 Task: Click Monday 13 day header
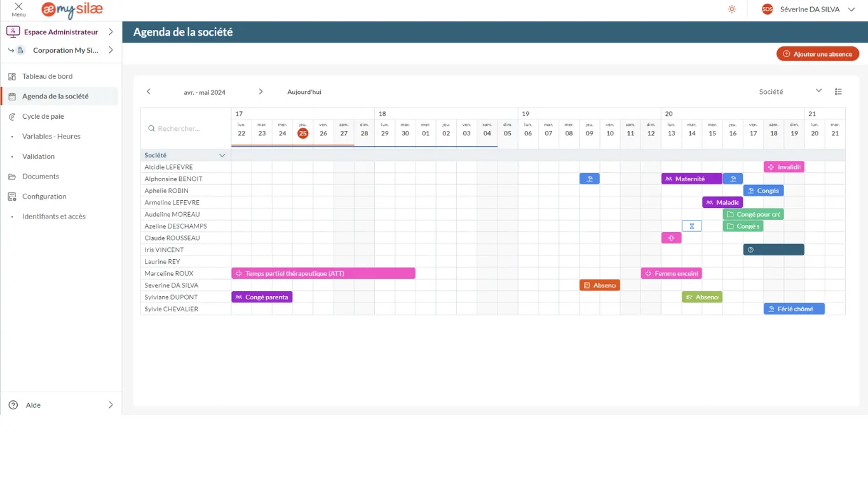(x=672, y=130)
